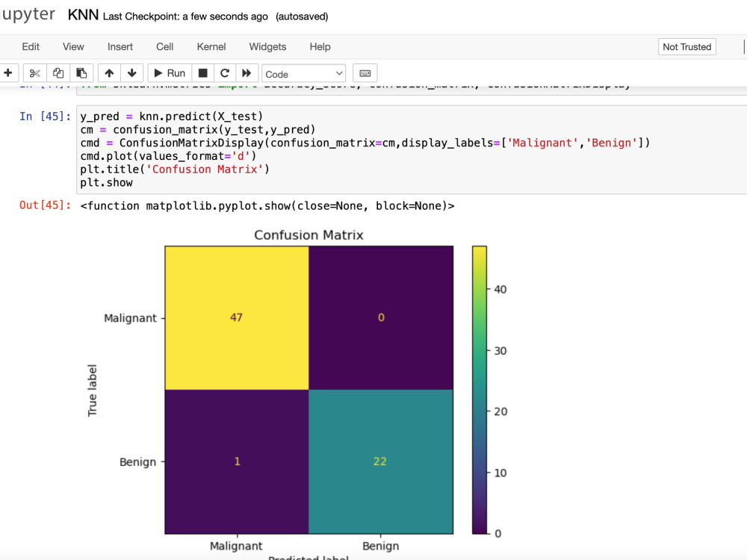The width and height of the screenshot is (747, 560).
Task: Click the cm = confusion_matrix code line
Action: (198, 129)
